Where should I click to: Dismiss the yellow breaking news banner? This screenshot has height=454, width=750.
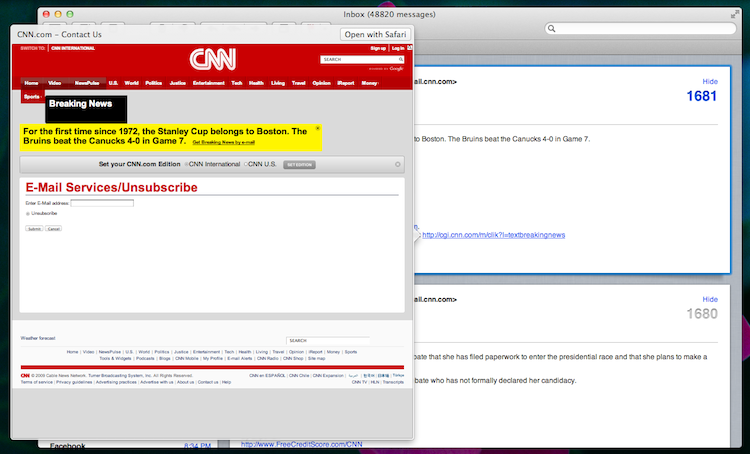click(317, 128)
